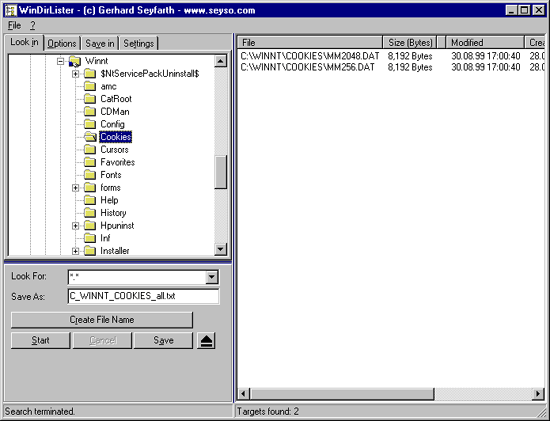
Task: Sort results by Modified column header
Action: point(485,42)
